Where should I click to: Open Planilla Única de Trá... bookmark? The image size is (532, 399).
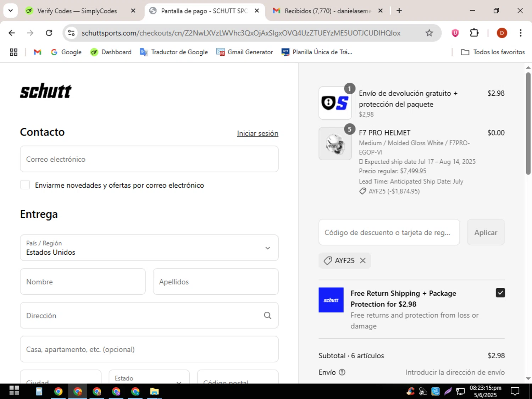coord(317,52)
